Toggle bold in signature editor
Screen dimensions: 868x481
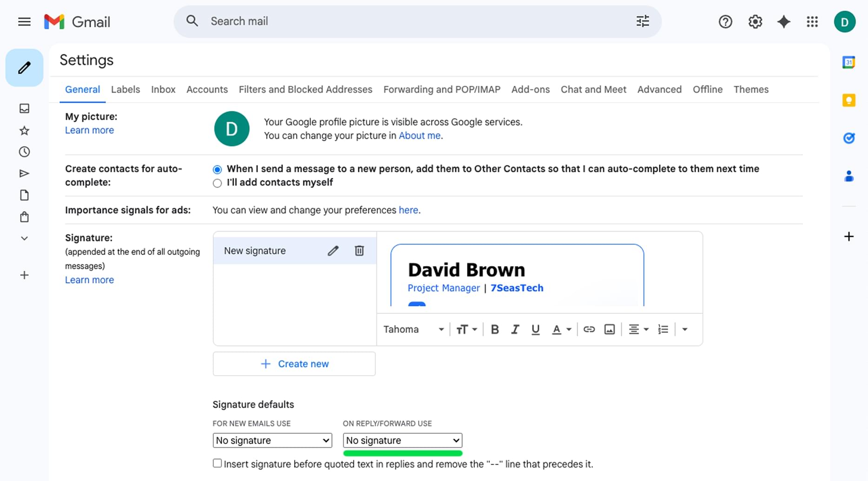point(495,329)
